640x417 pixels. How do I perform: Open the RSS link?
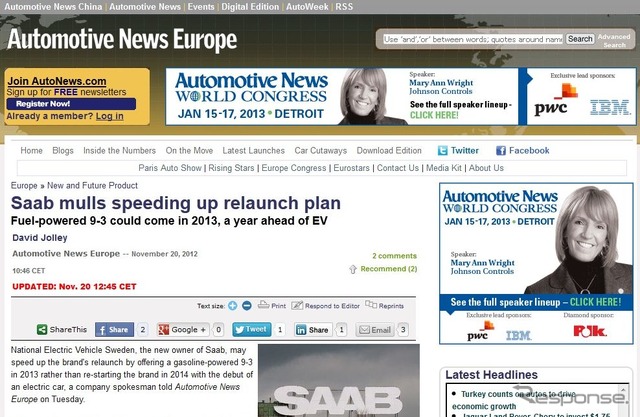[x=344, y=7]
